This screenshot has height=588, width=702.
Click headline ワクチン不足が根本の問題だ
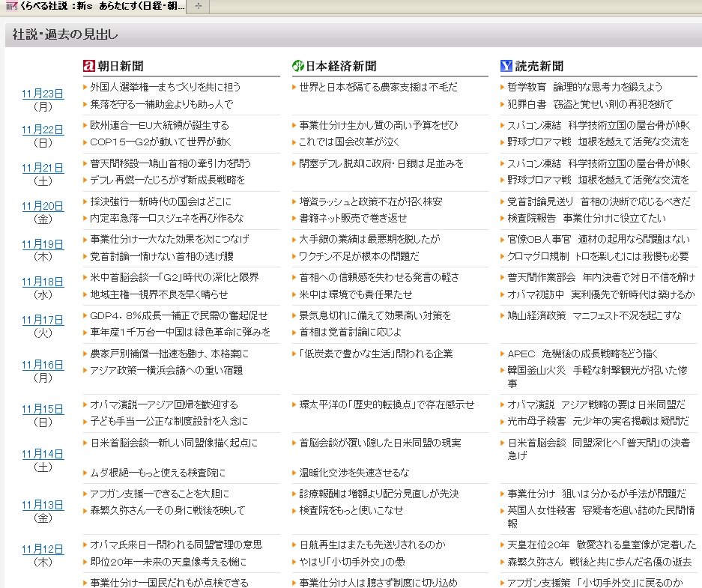(359, 256)
